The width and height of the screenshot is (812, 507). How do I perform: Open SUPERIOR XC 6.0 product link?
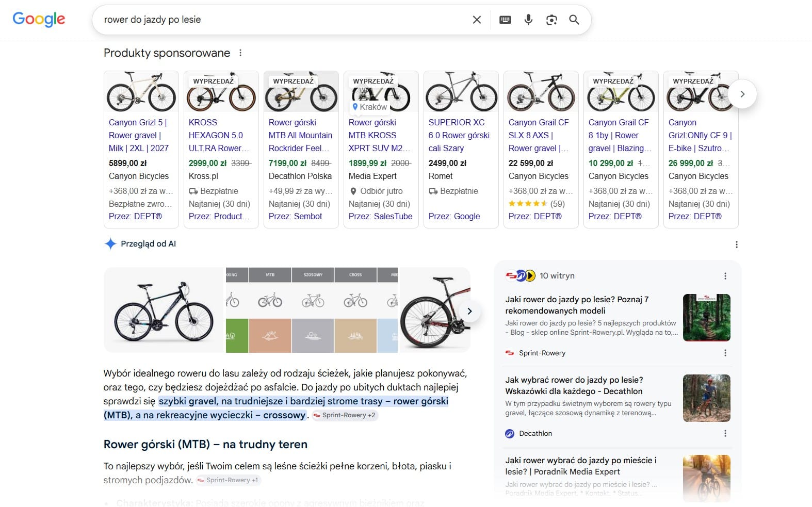point(459,135)
